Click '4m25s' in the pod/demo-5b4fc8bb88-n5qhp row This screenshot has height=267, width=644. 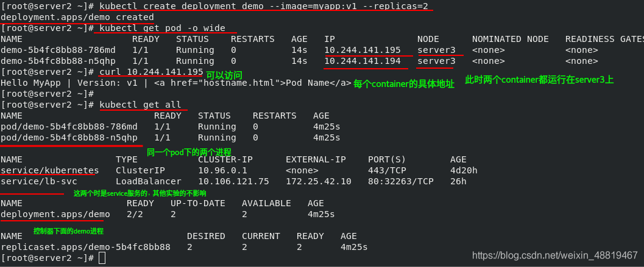pos(327,137)
